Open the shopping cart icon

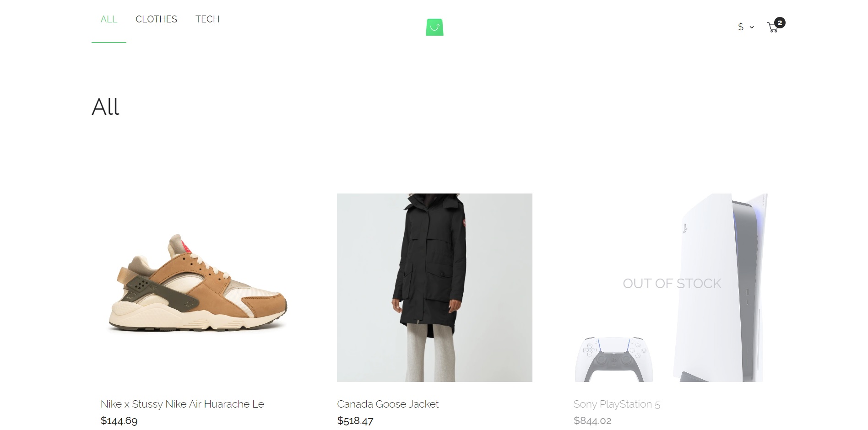point(772,27)
